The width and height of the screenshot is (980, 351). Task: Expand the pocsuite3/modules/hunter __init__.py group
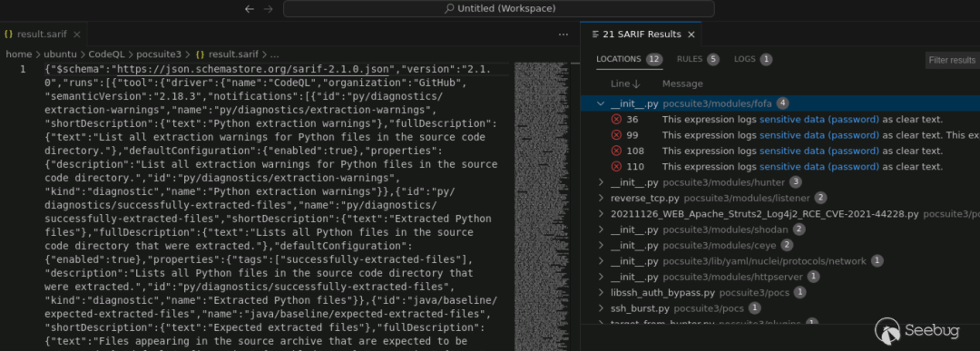click(601, 182)
